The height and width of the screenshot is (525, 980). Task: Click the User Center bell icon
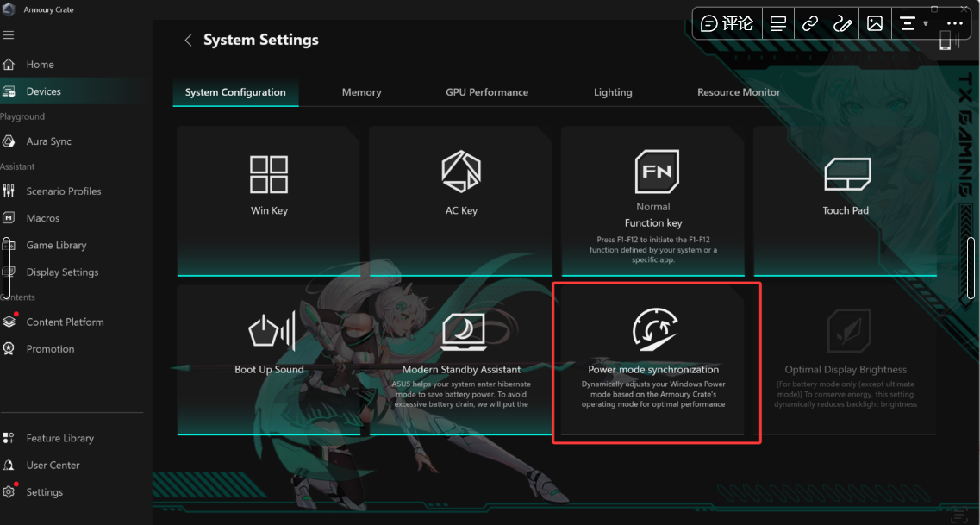pos(8,465)
